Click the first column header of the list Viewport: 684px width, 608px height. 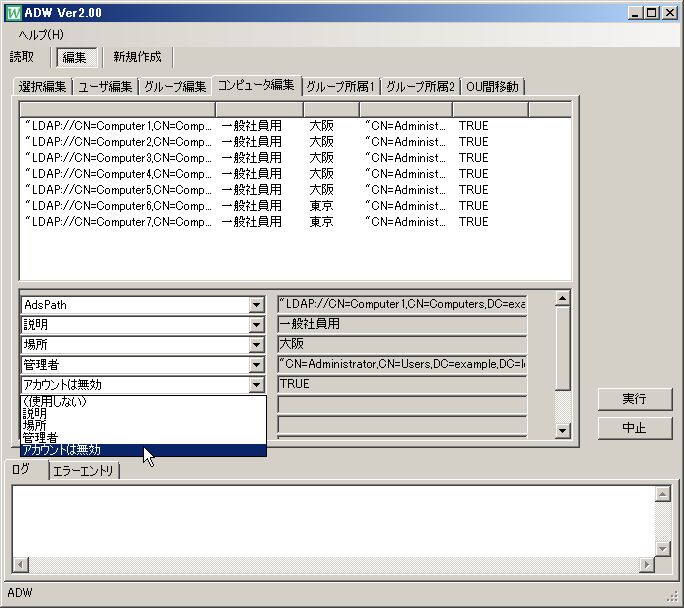click(118, 109)
